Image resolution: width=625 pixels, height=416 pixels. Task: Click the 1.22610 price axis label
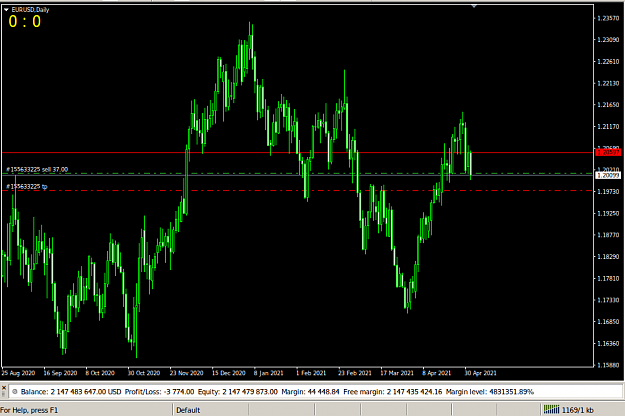click(609, 61)
